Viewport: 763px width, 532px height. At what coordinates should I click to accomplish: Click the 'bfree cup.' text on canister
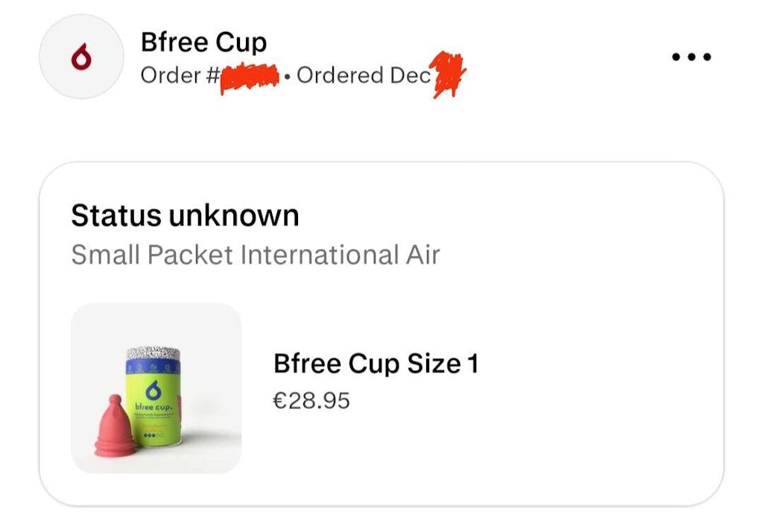153,408
